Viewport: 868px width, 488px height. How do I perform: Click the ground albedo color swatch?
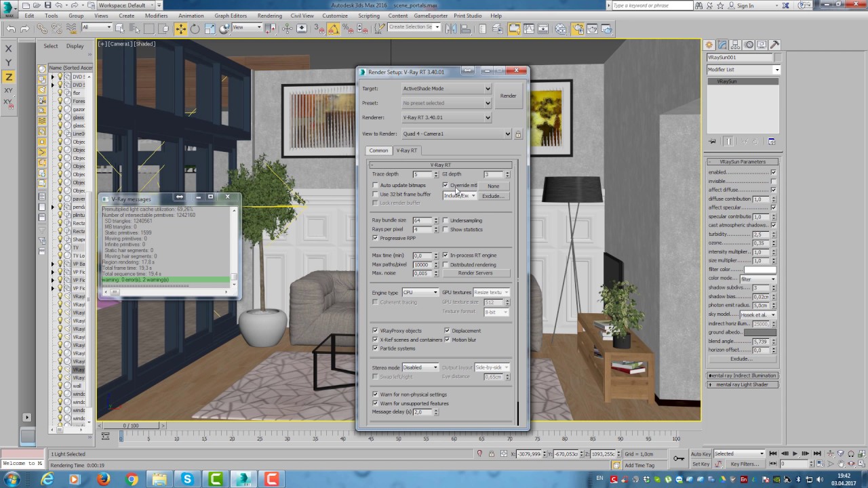[x=761, y=332]
